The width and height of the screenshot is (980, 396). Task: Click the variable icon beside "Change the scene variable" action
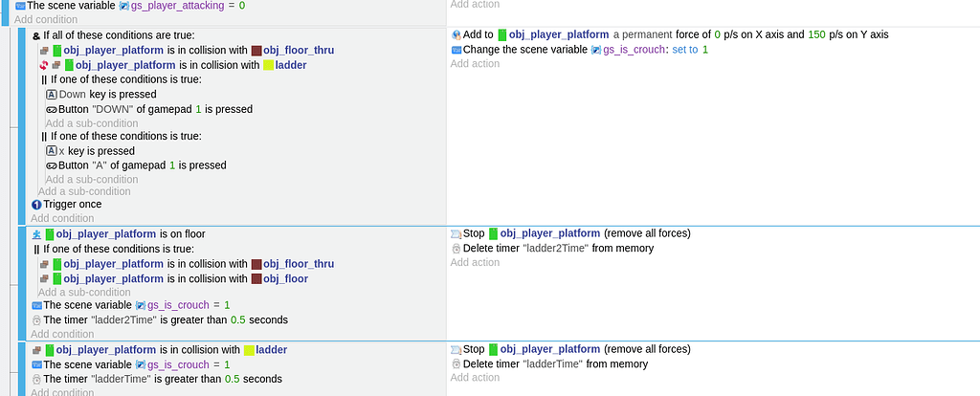tap(457, 50)
